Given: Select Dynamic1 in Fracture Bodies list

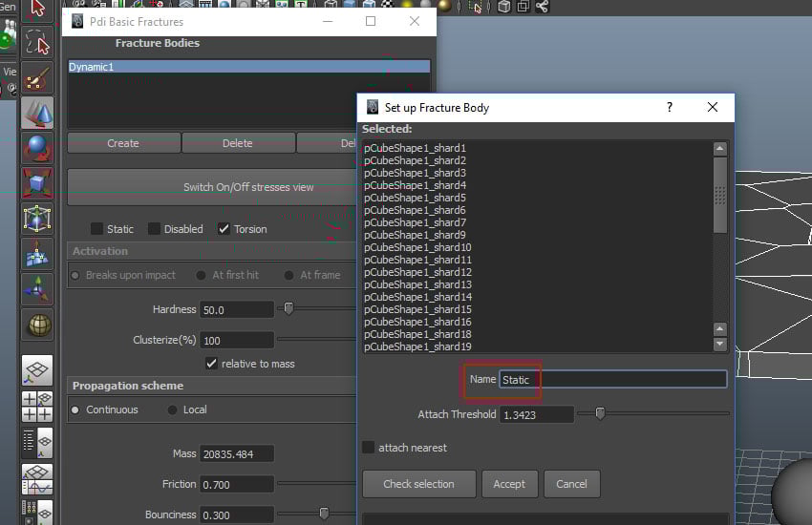Looking at the screenshot, I should 249,66.
